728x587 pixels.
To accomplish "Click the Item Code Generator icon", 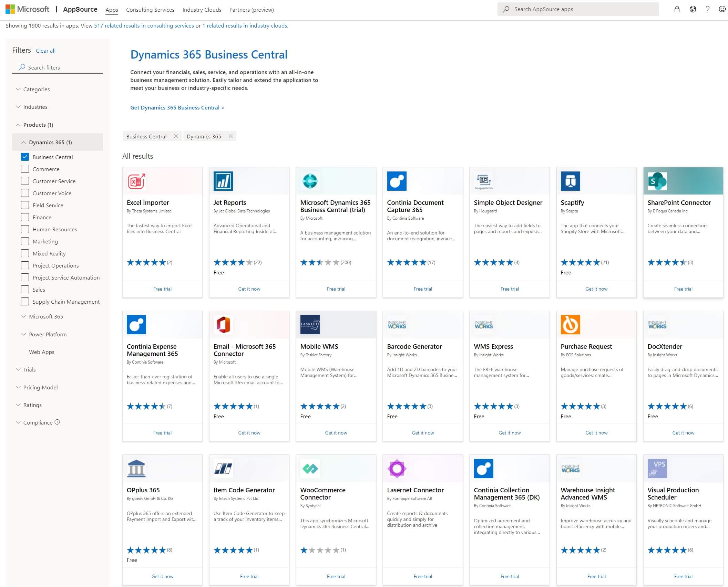I will [x=223, y=468].
